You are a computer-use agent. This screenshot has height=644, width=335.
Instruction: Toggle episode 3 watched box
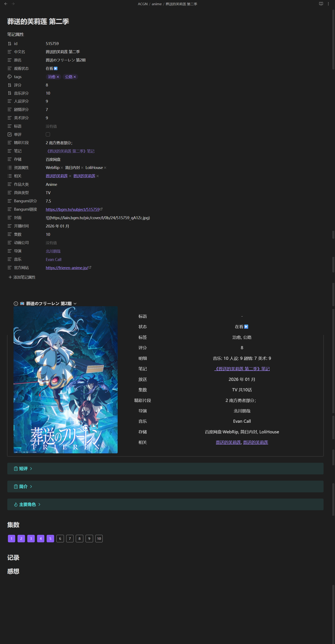[x=31, y=539]
